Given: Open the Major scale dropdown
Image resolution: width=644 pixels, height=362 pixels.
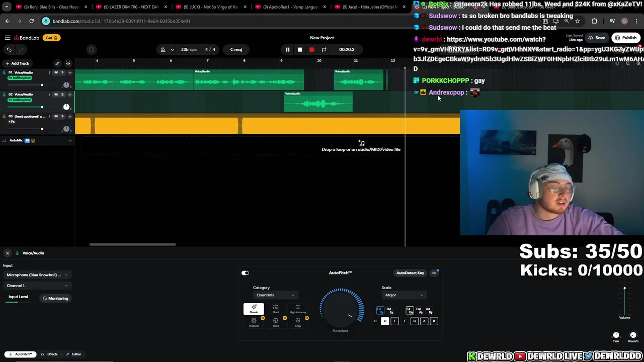Looking at the screenshot, I should point(404,295).
